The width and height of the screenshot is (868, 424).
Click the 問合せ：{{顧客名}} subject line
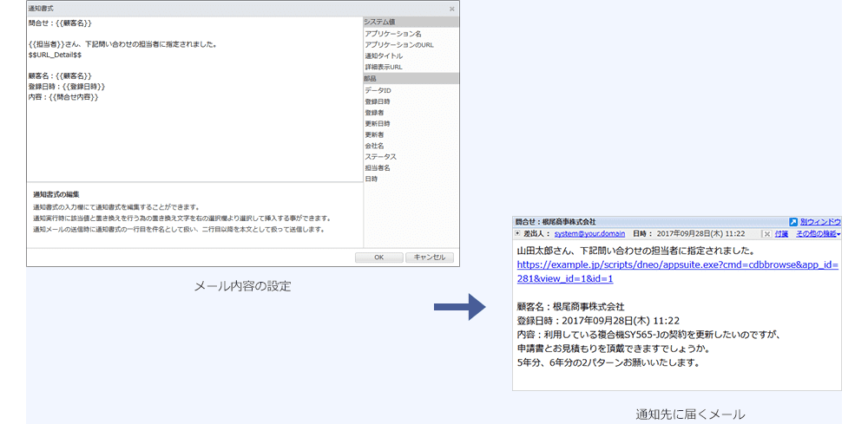point(60,23)
